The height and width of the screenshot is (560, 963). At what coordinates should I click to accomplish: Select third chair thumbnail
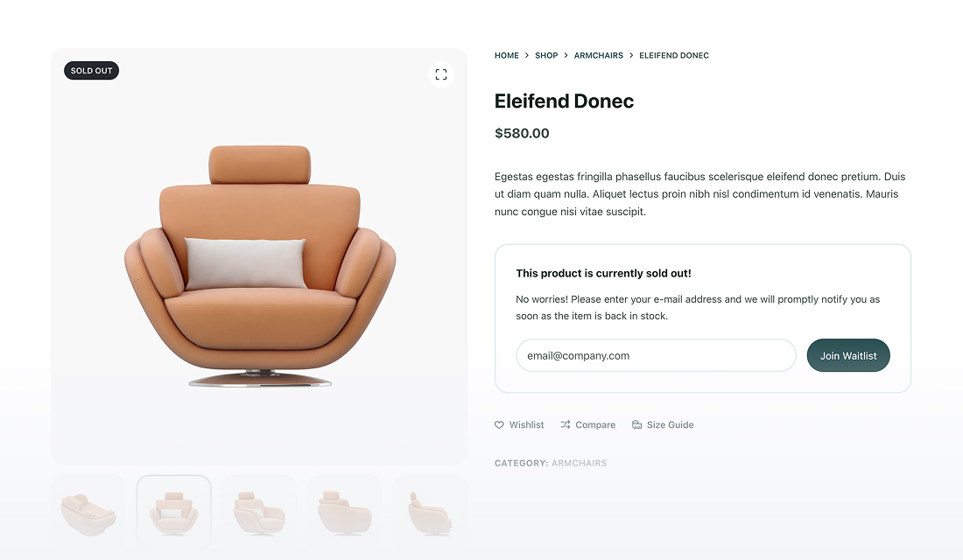[x=259, y=512]
